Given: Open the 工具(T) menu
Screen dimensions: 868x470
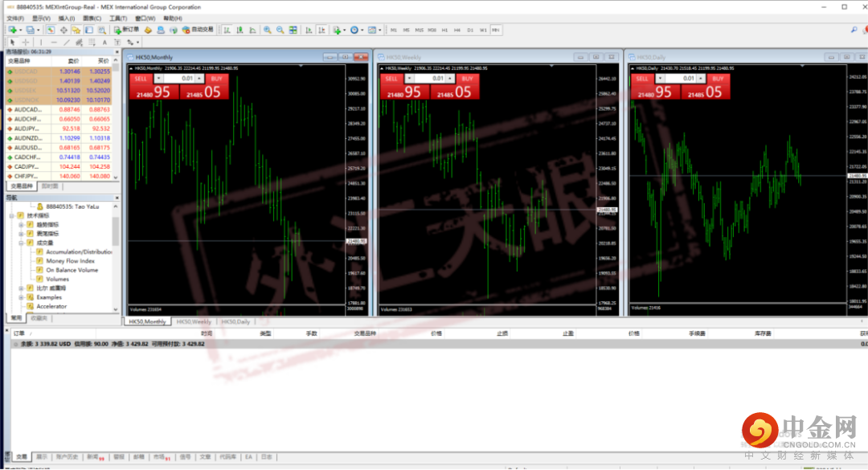Looking at the screenshot, I should click(118, 18).
